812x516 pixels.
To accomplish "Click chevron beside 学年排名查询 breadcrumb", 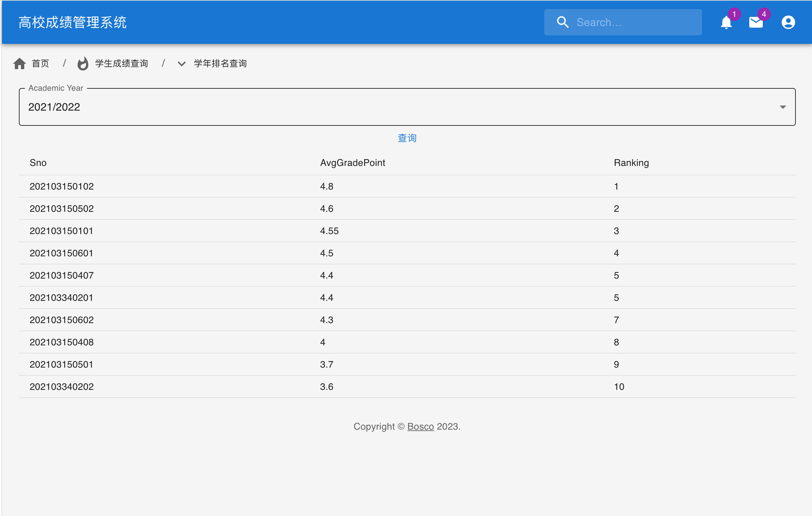I will coord(181,64).
